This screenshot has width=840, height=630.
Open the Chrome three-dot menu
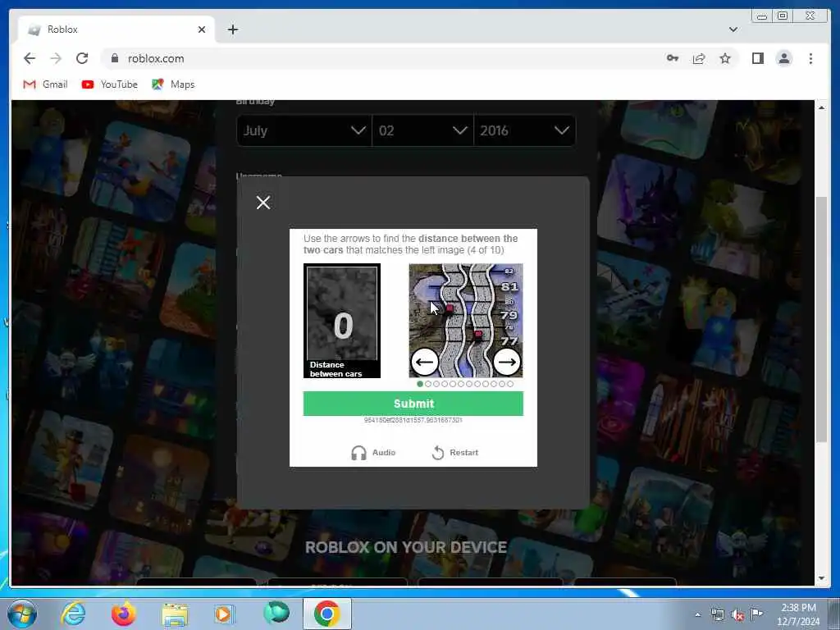tap(810, 58)
